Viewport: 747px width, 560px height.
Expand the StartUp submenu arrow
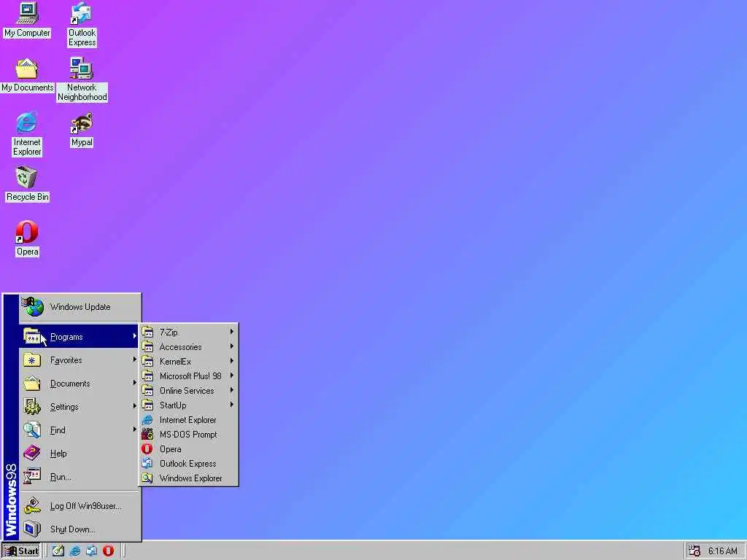[231, 405]
